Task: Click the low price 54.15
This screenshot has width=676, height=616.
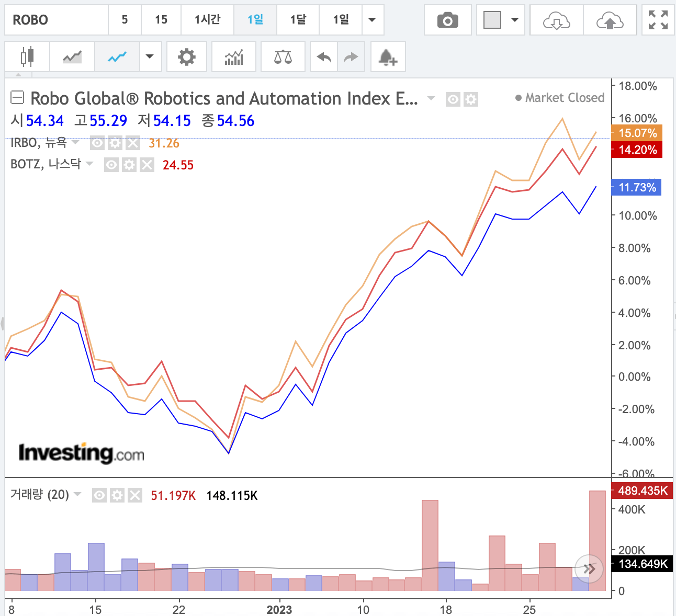Action: (172, 121)
